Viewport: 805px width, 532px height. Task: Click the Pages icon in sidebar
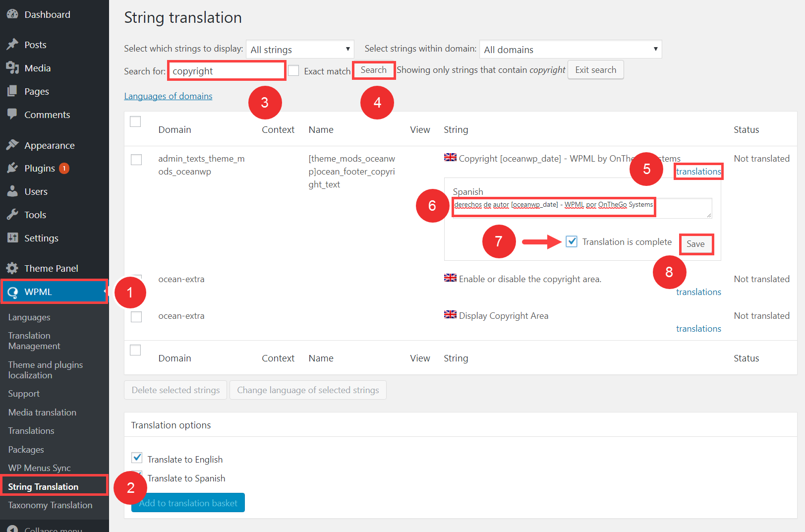(x=12, y=91)
